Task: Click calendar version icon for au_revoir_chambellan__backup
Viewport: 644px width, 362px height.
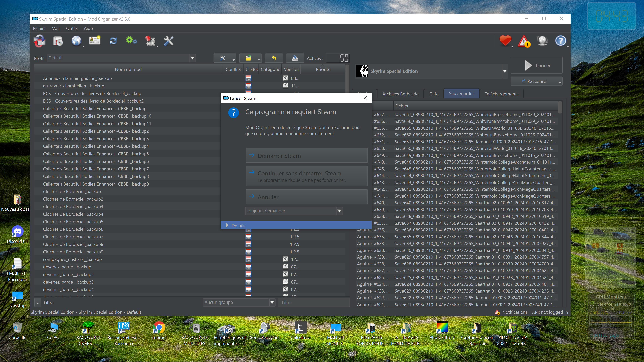Action: click(285, 85)
